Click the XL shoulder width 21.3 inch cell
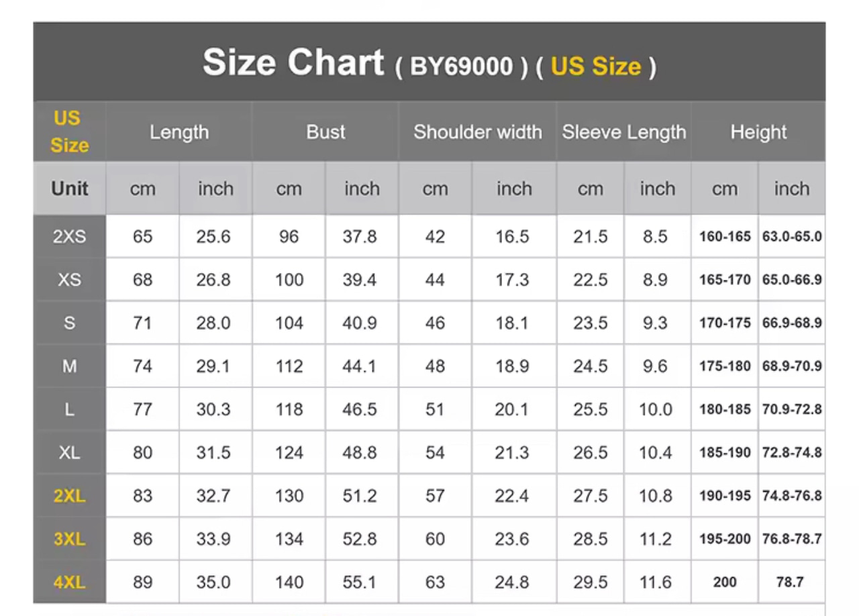This screenshot has height=616, width=859. [514, 453]
